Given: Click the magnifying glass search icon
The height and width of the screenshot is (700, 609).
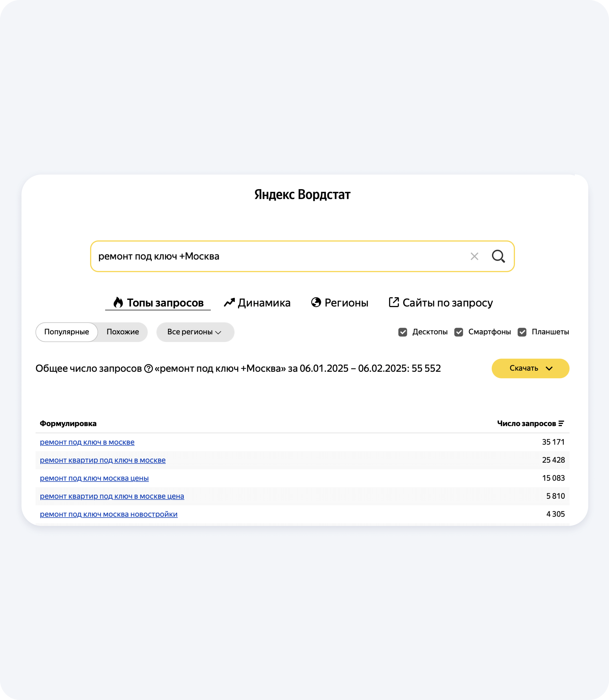Looking at the screenshot, I should pos(498,256).
